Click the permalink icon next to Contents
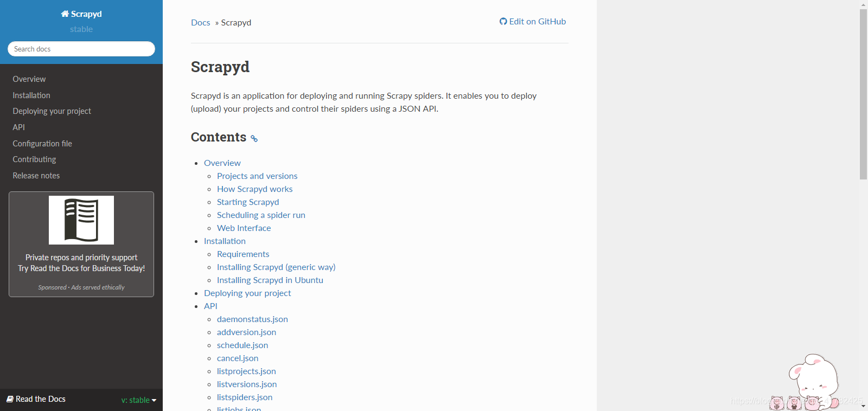Image resolution: width=868 pixels, height=411 pixels. [254, 139]
